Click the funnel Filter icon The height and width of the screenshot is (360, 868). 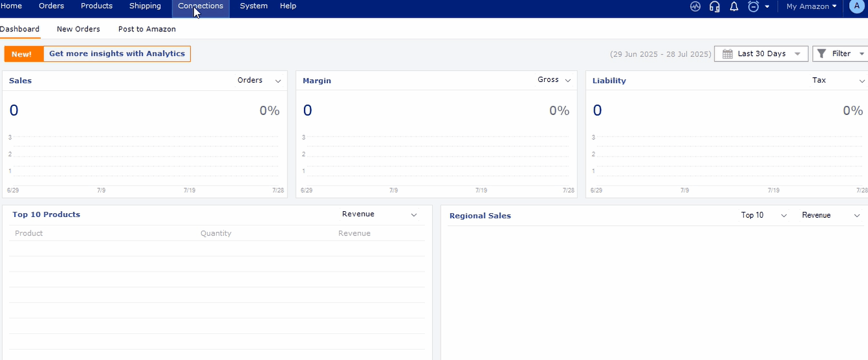pyautogui.click(x=822, y=54)
